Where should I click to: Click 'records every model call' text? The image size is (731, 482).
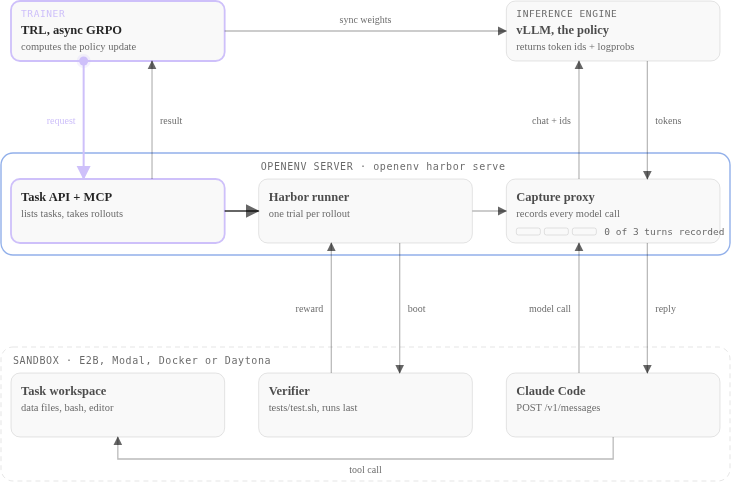(x=568, y=213)
